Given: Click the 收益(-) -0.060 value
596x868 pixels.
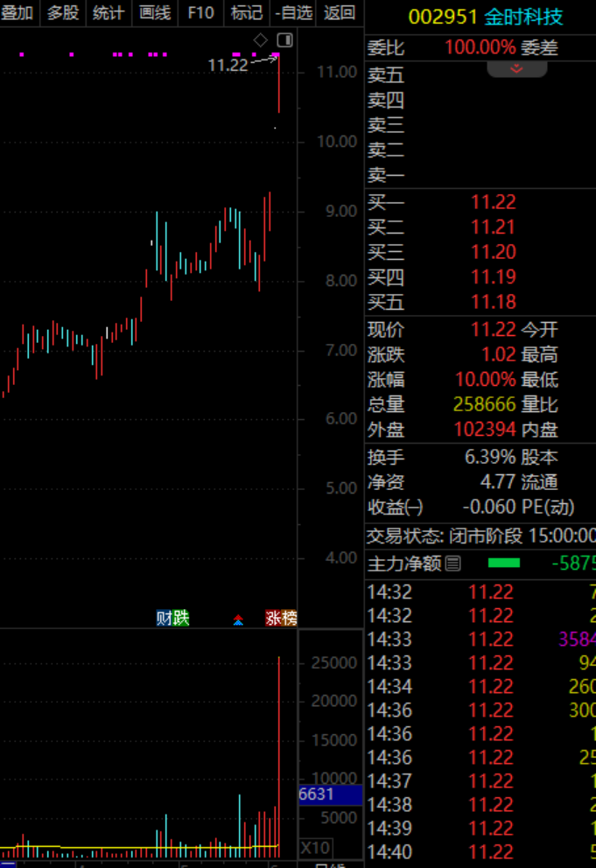Looking at the screenshot, I should [488, 507].
